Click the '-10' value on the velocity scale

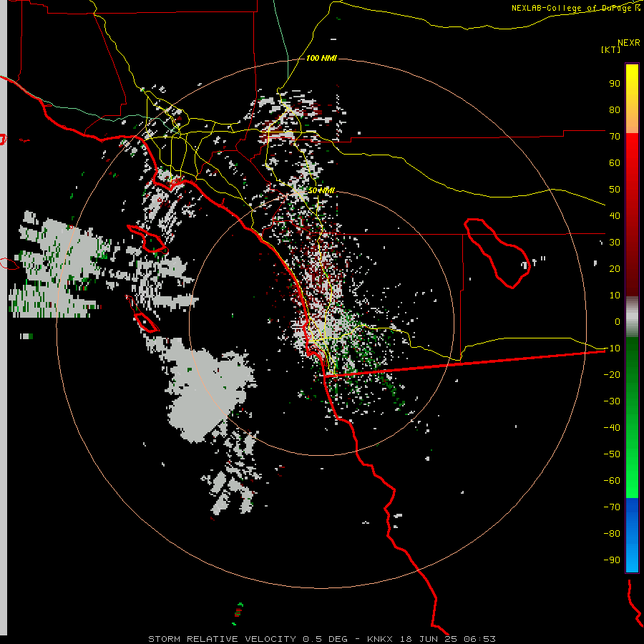pos(612,348)
